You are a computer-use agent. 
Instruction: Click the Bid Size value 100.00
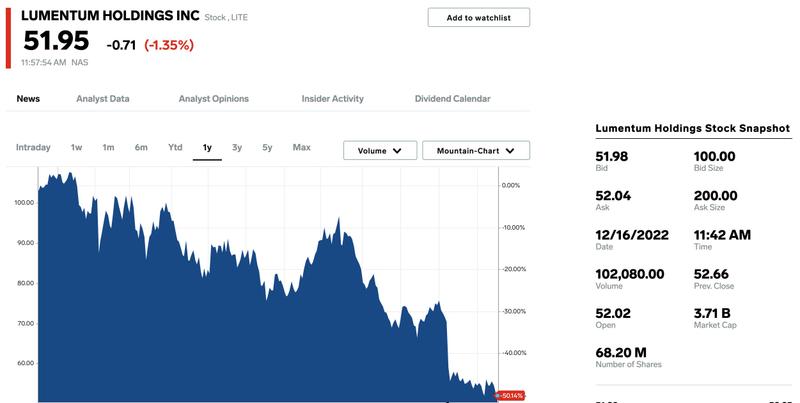point(714,157)
